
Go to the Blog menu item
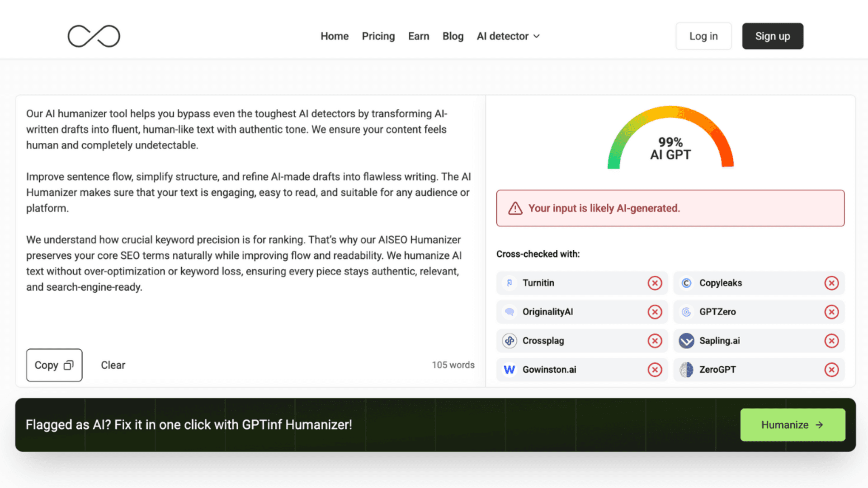(x=453, y=36)
